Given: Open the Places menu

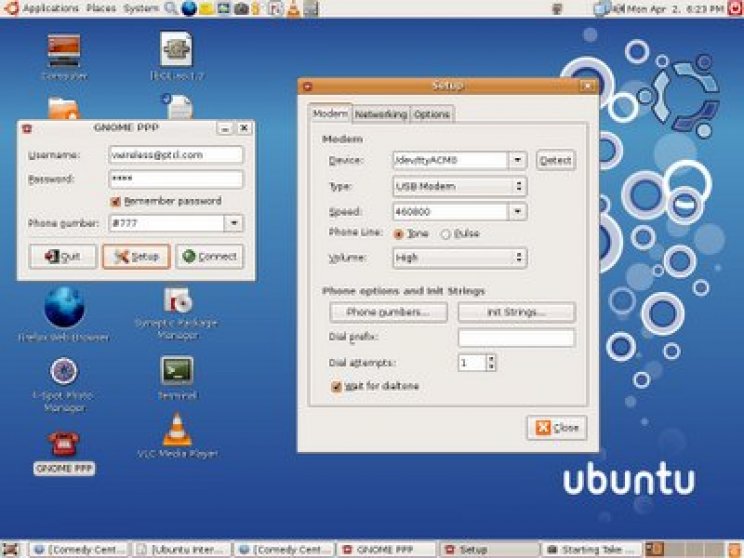Looking at the screenshot, I should [101, 9].
